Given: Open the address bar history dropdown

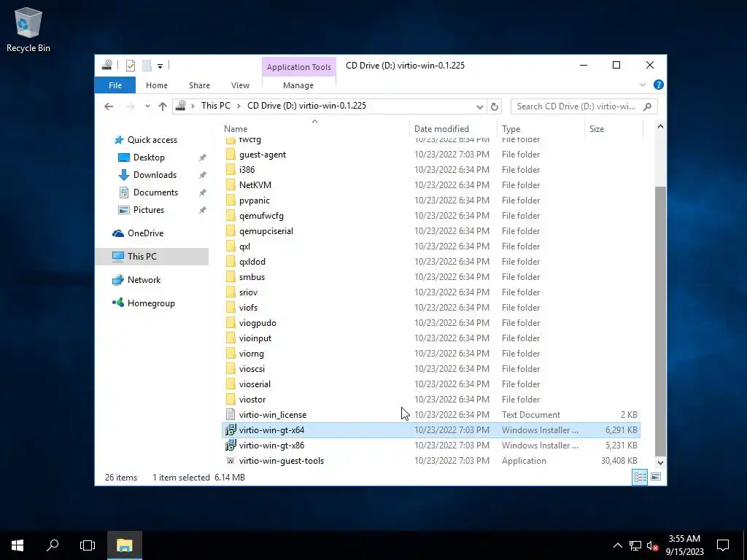Looking at the screenshot, I should click(479, 106).
